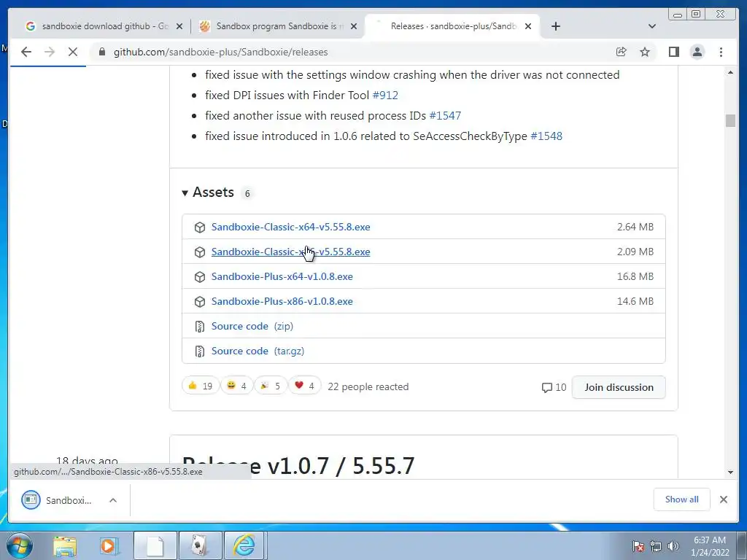Click package icon beside Plus-x64 asset
This screenshot has width=747, height=560.
(x=200, y=276)
